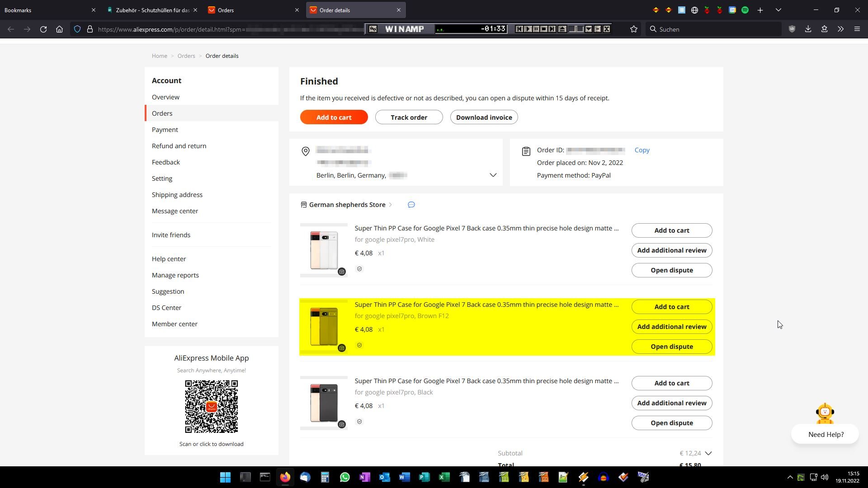Message German shepherds Store via chat icon

411,205
